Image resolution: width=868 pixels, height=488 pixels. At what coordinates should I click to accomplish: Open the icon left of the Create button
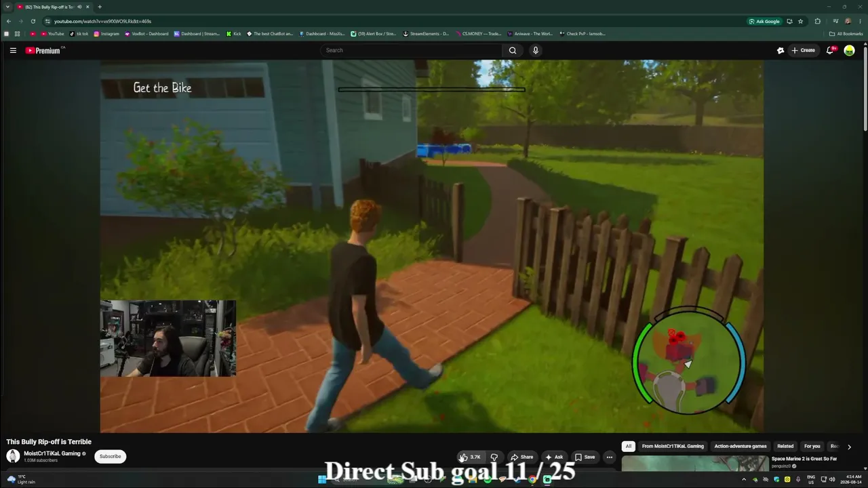(x=781, y=50)
